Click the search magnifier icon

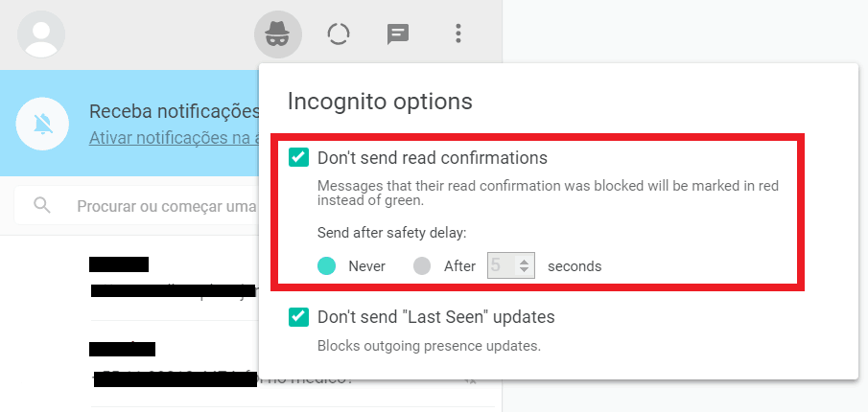(42, 205)
